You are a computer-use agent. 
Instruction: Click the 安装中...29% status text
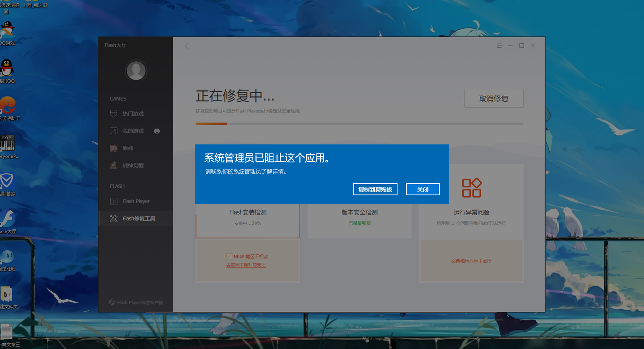[247, 223]
